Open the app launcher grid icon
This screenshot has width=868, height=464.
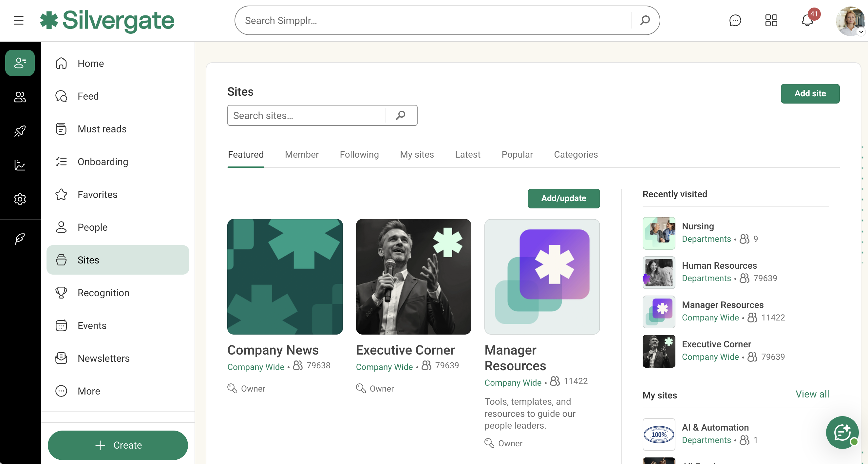(771, 20)
